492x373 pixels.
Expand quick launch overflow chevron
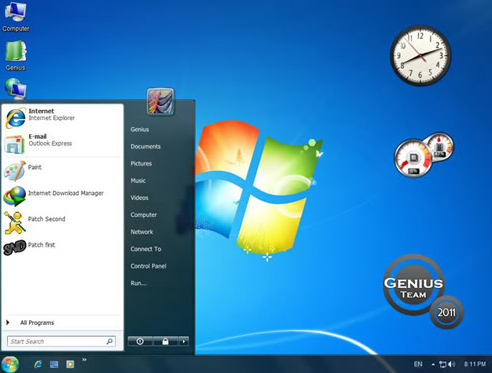coord(84,359)
